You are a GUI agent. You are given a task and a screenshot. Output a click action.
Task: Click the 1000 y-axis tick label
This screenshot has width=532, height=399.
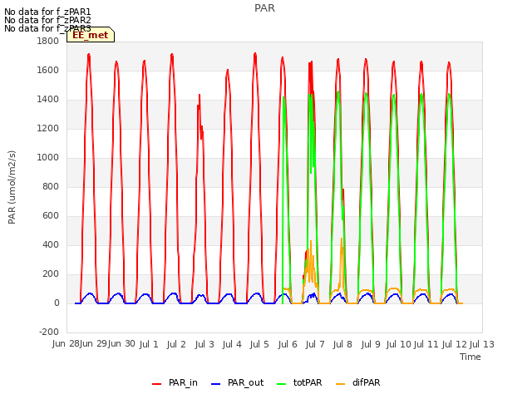(x=48, y=157)
